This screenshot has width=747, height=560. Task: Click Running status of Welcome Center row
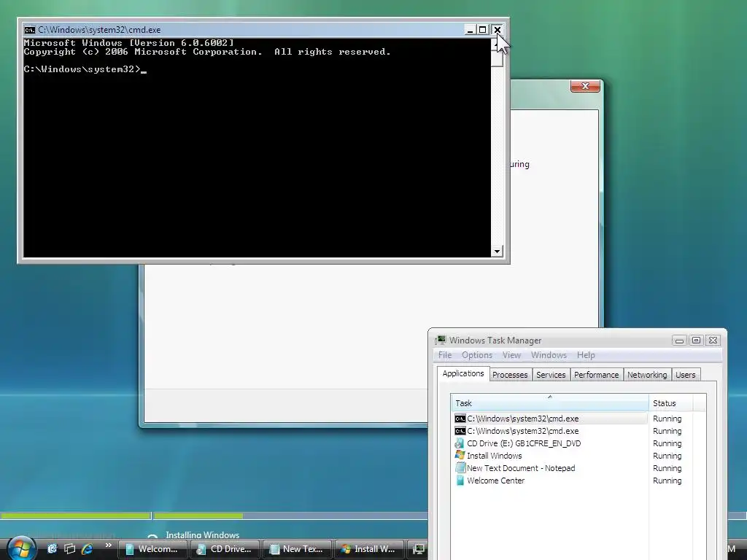click(667, 481)
